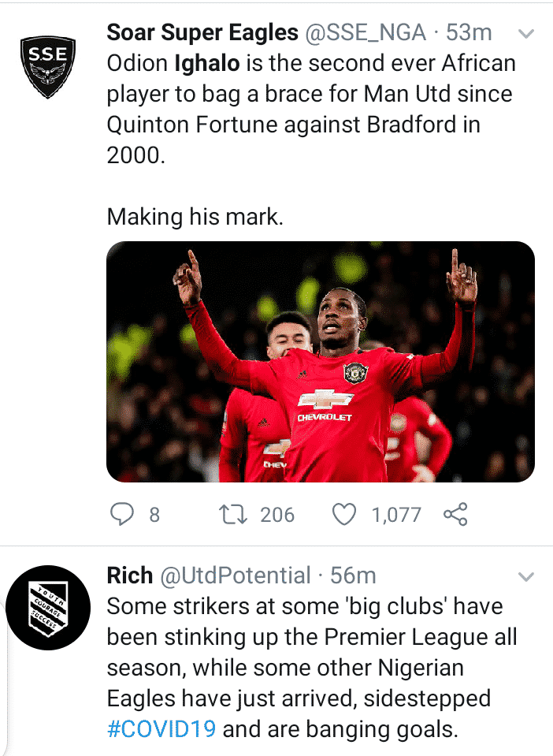View the Ighalo celebration photo
The image size is (553, 756).
pos(321,362)
